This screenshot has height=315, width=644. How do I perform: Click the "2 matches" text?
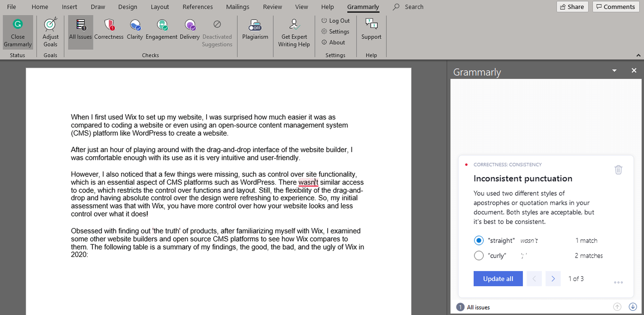click(589, 256)
